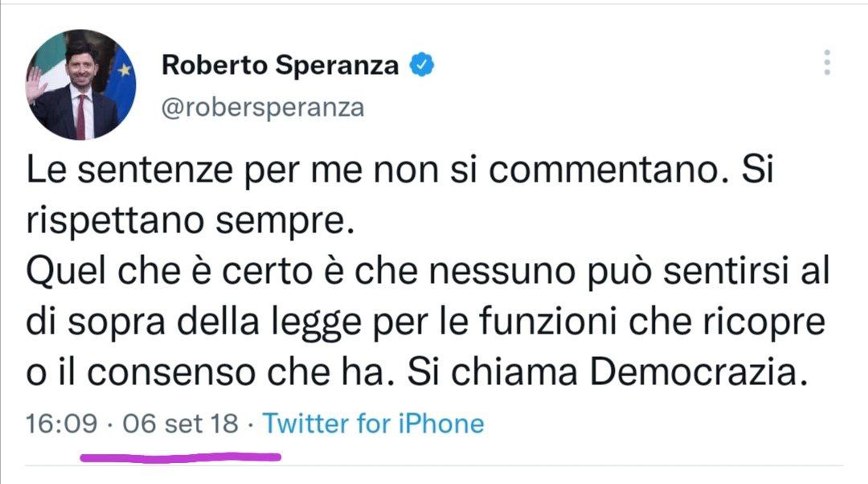868x484 pixels.
Task: Click the waving hand in the avatar
Action: click(35, 84)
